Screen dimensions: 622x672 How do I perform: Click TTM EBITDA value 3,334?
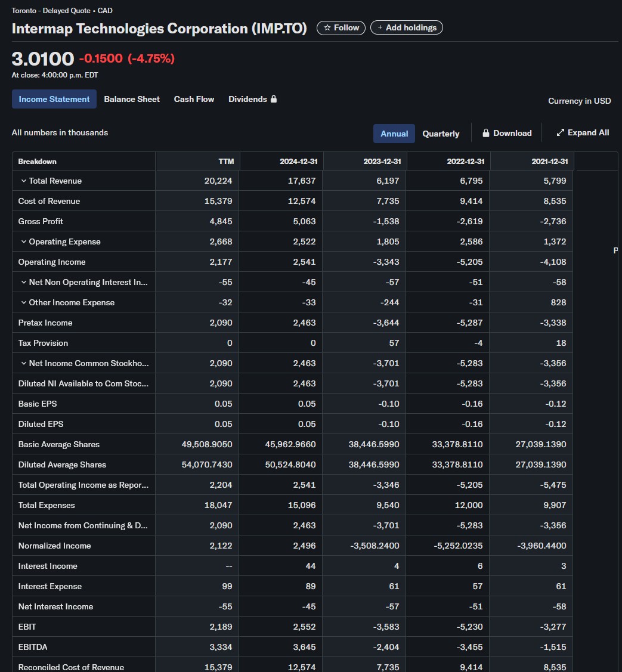[221, 647]
